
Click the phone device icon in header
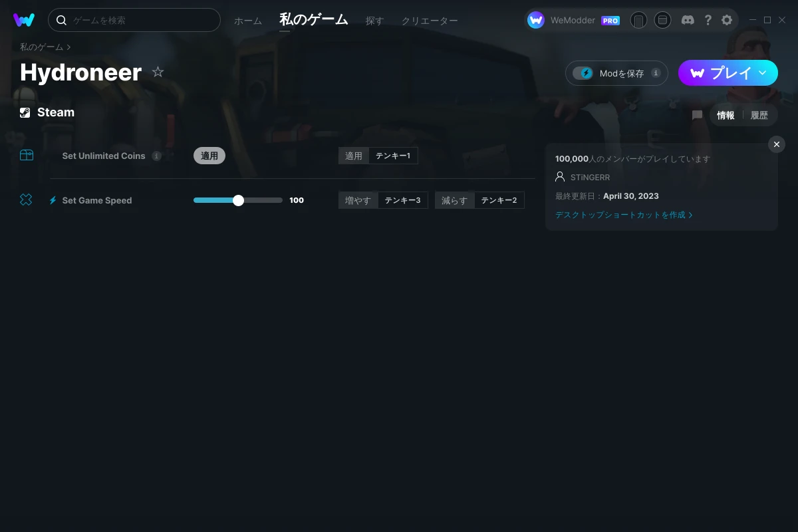pyautogui.click(x=638, y=20)
